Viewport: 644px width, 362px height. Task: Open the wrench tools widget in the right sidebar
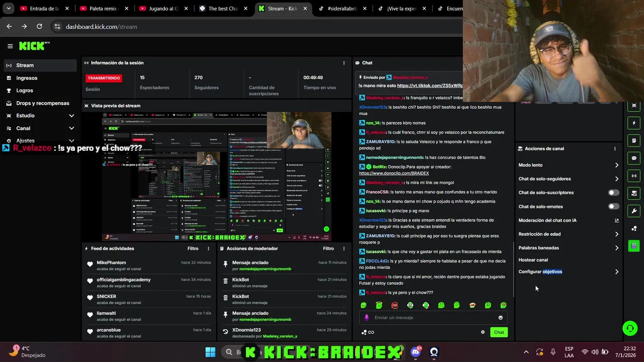pos(634,211)
